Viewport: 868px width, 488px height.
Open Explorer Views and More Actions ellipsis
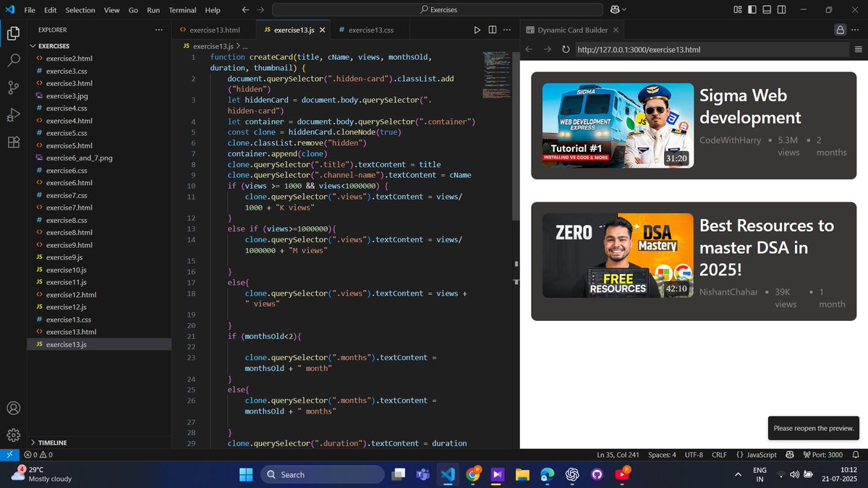pyautogui.click(x=158, y=30)
